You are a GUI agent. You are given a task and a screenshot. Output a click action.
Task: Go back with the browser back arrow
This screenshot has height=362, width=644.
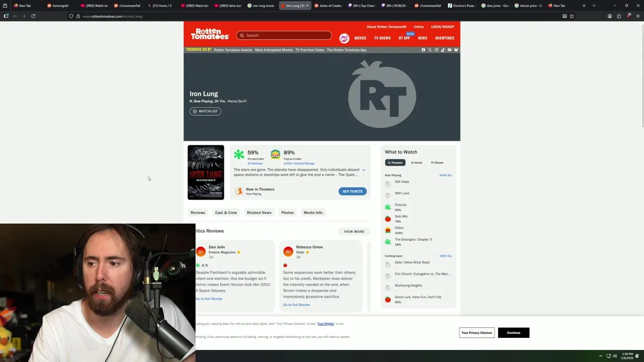coord(15,16)
